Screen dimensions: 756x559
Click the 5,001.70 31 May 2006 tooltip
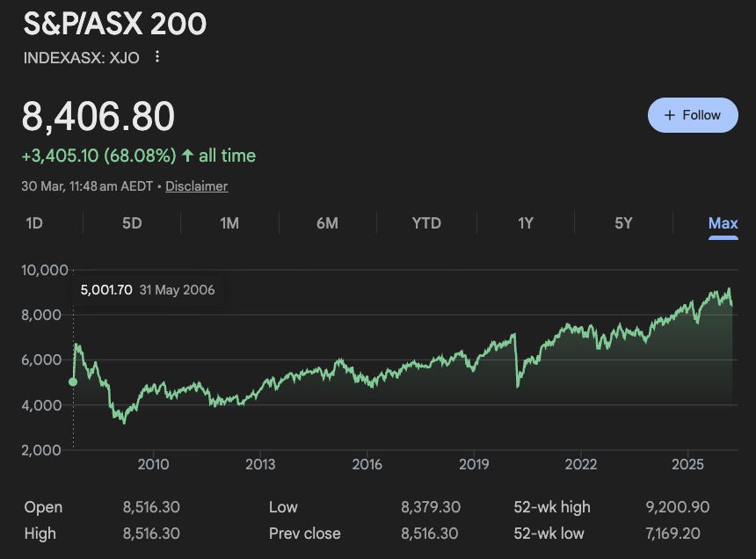(x=148, y=290)
